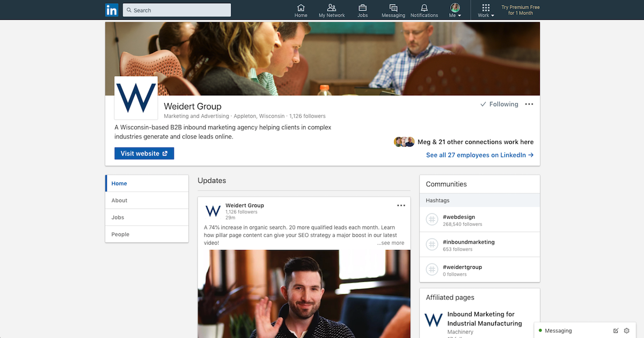Image resolution: width=644 pixels, height=338 pixels.
Task: Expand the Me profile menu
Action: tap(455, 10)
